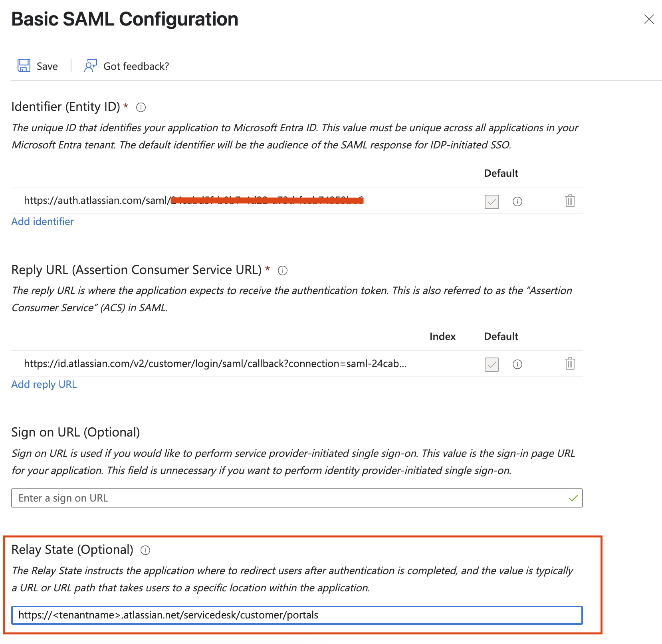
Task: Click Add reply URL link
Action: (x=44, y=384)
